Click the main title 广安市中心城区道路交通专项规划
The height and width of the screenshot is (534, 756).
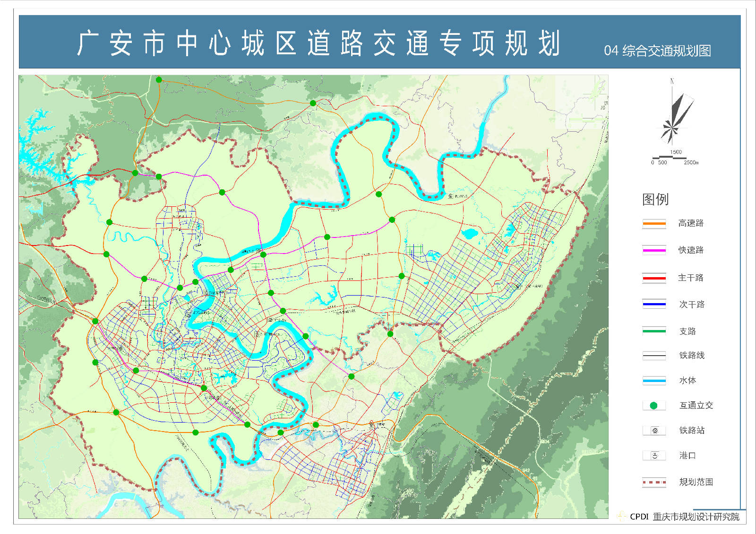pos(319,43)
